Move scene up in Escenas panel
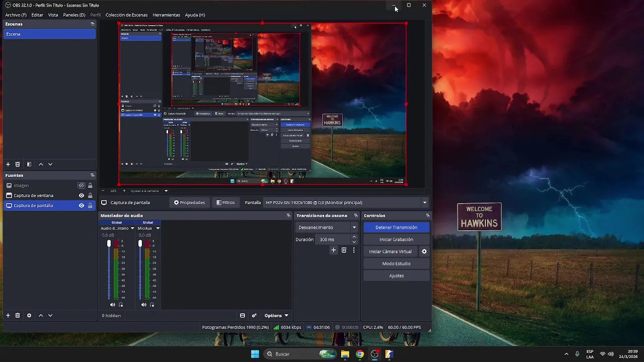This screenshot has height=362, width=644. 41,164
